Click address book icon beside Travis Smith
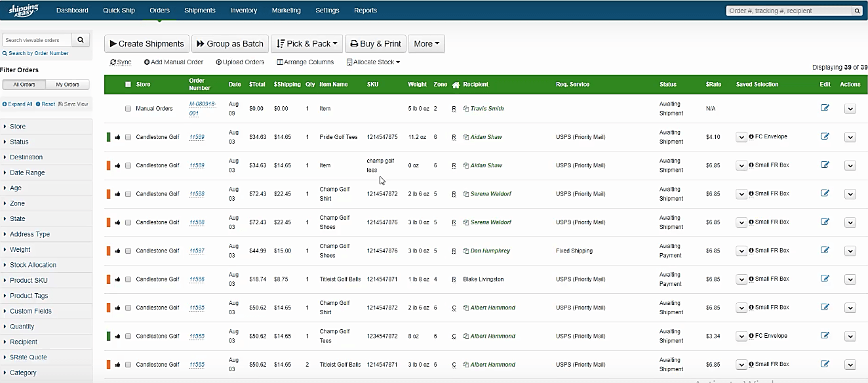Viewport: 868px width, 383px height. [465, 108]
